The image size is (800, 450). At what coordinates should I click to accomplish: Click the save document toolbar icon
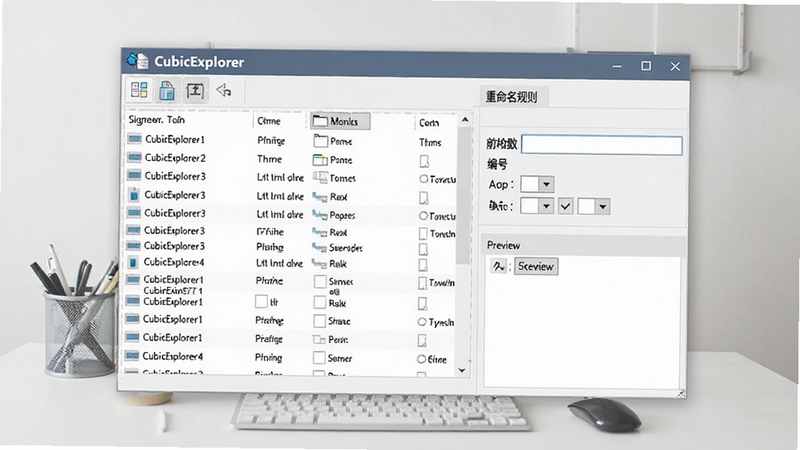[x=167, y=90]
